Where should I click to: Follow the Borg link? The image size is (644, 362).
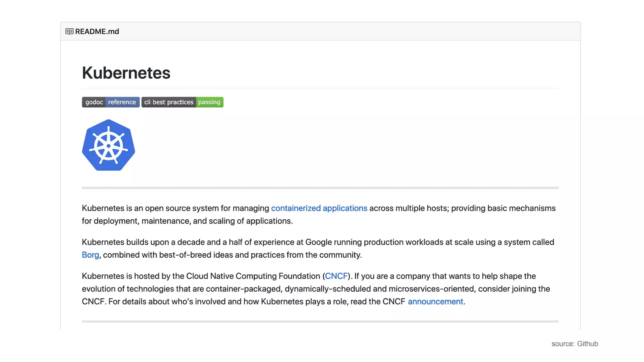(x=90, y=255)
